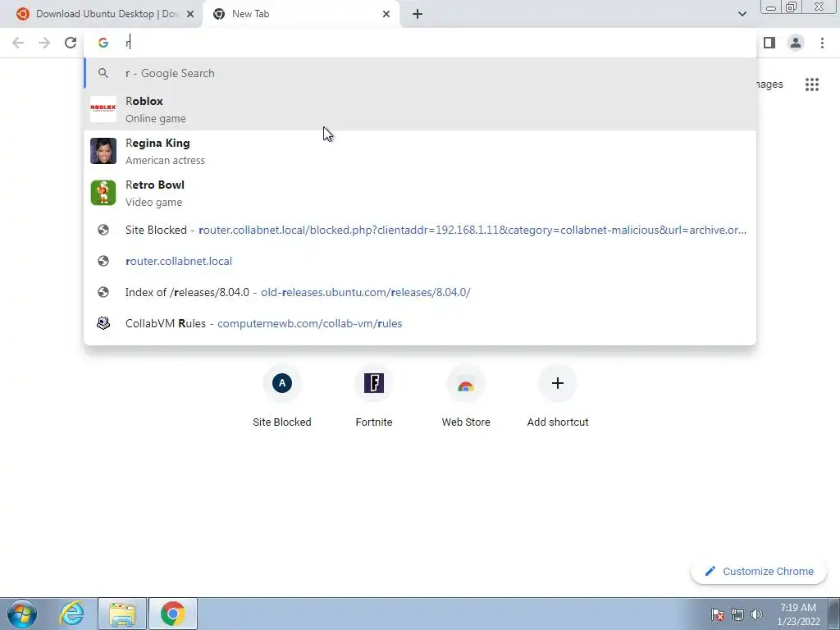This screenshot has height=630, width=840.
Task: Close the New Tab tab
Action: click(386, 15)
